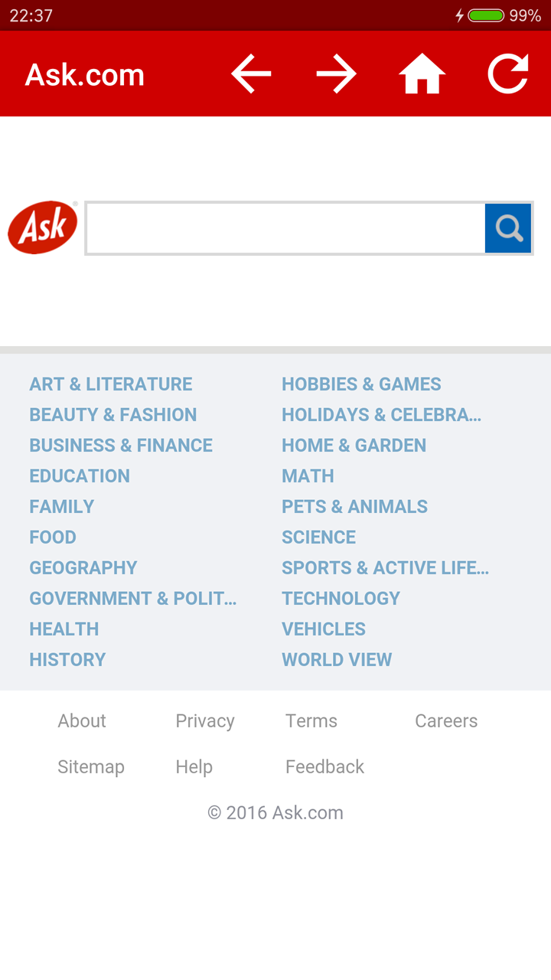Image resolution: width=551 pixels, height=980 pixels.
Task: Reload the current page
Action: 507,73
